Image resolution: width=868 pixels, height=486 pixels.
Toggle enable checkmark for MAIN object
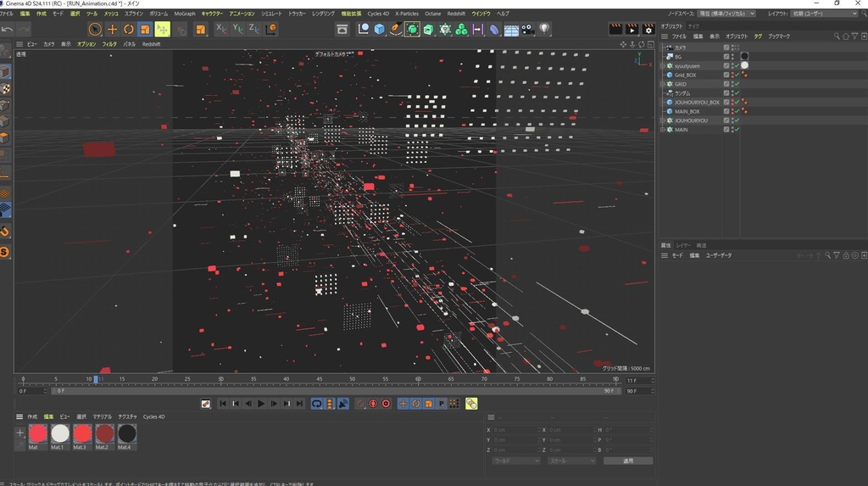(737, 130)
